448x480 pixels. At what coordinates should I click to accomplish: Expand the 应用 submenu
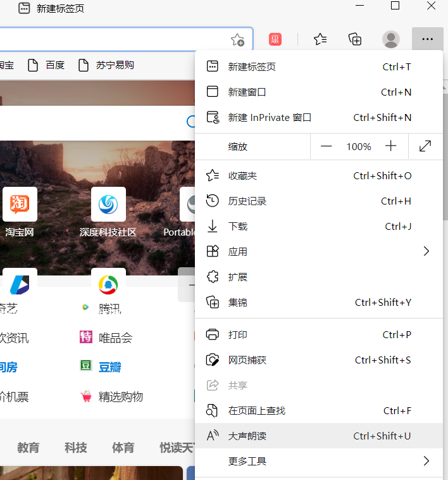click(319, 251)
